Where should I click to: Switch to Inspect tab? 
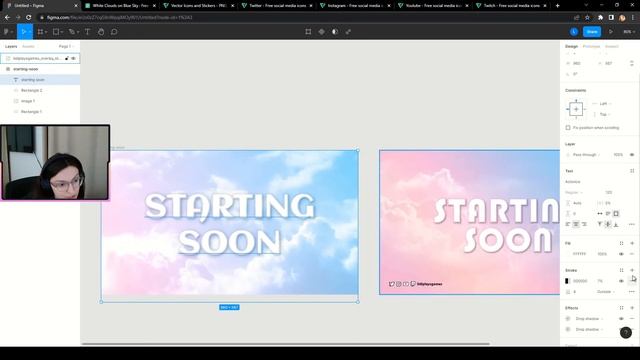tap(611, 47)
